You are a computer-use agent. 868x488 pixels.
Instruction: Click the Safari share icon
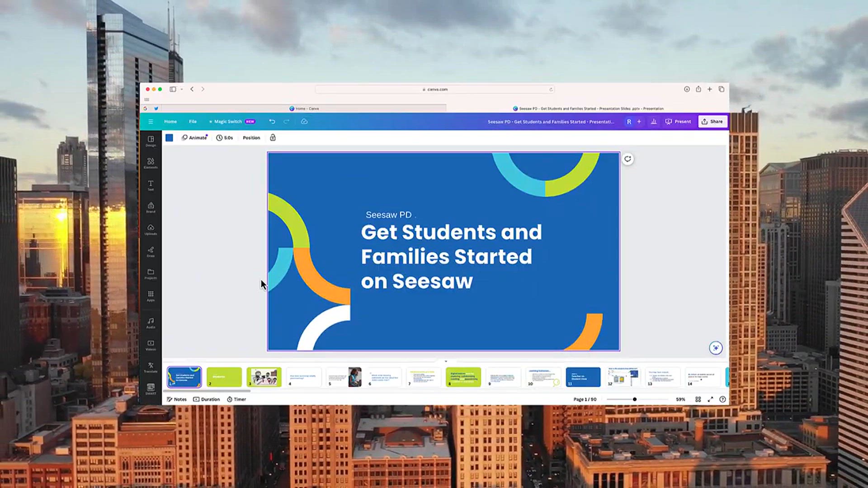(698, 89)
